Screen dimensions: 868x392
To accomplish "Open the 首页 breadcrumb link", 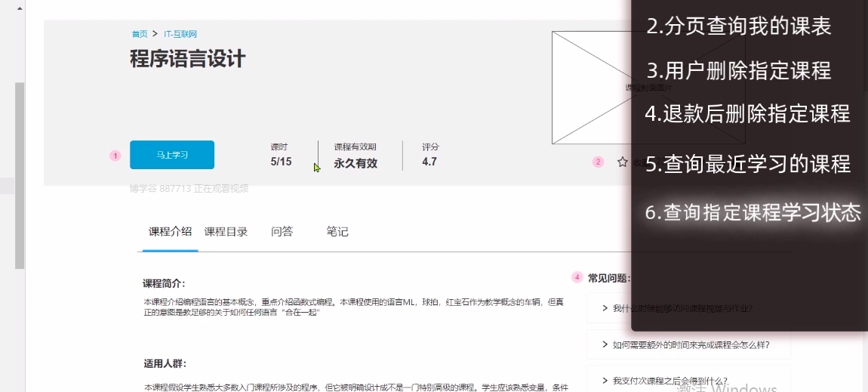I will pos(140,34).
